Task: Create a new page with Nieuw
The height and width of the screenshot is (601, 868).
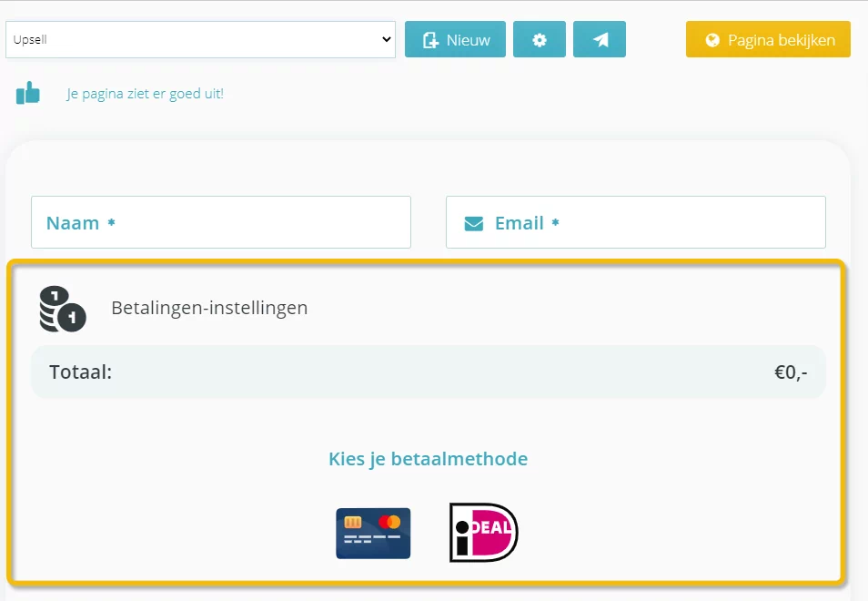Action: tap(455, 39)
